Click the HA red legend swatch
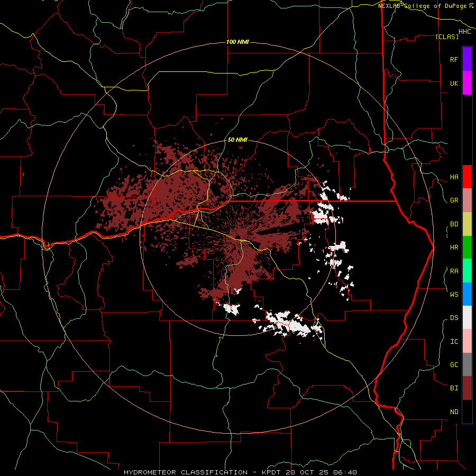 [x=467, y=177]
